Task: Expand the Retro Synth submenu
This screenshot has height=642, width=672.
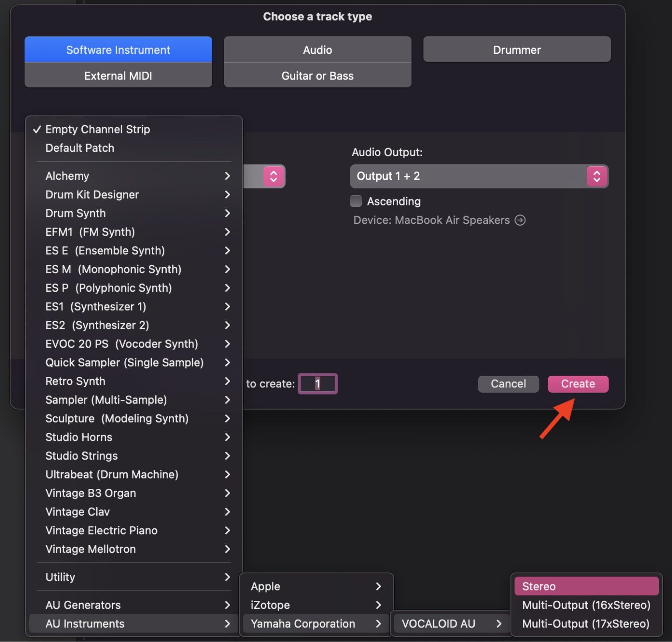Action: pyautogui.click(x=131, y=381)
